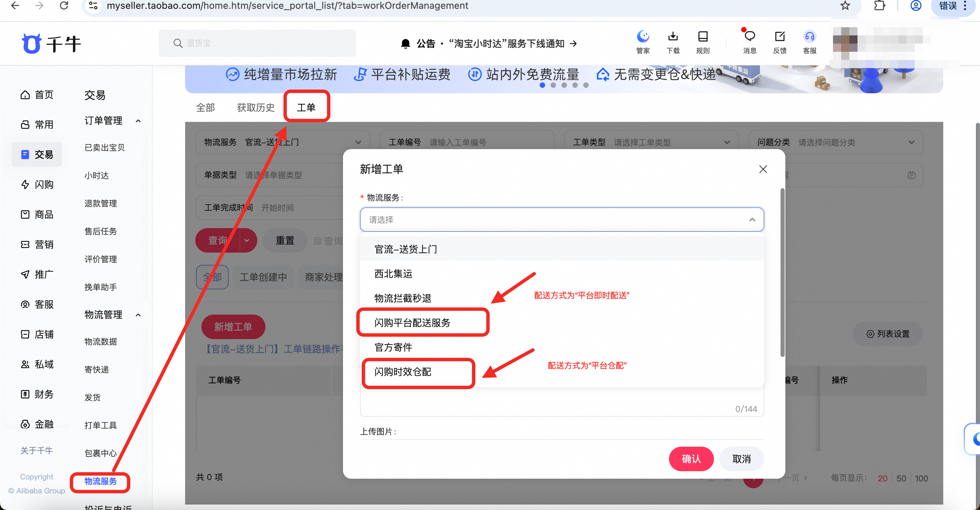Open 私域 in sidebar

(37, 364)
